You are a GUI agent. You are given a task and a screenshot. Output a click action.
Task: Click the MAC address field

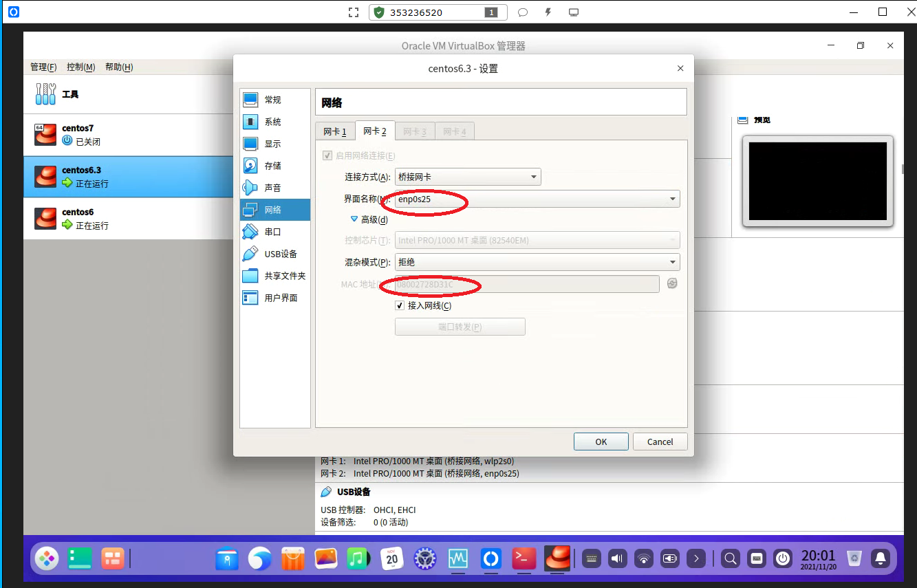click(527, 284)
